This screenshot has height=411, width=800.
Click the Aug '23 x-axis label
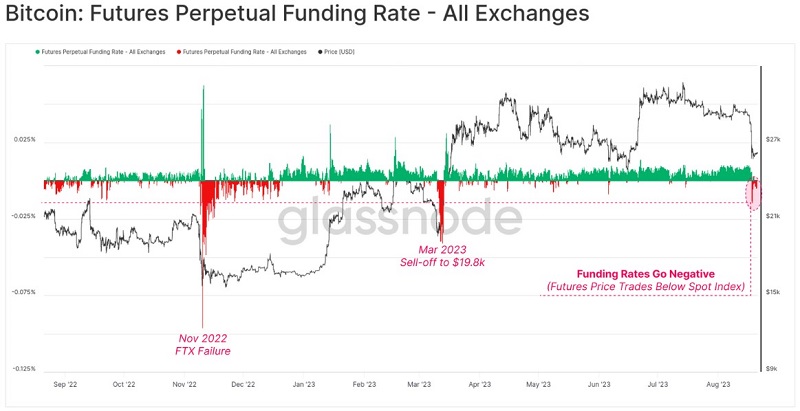click(719, 384)
